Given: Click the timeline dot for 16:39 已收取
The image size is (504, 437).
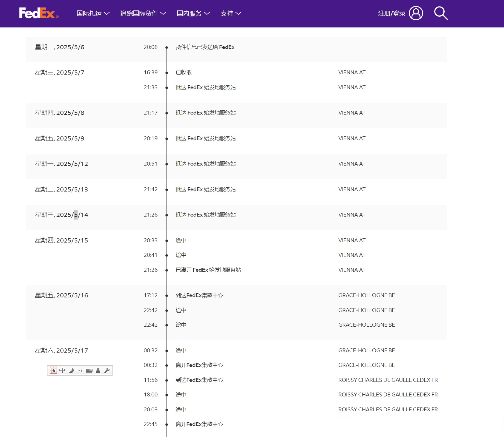Looking at the screenshot, I should coord(167,73).
